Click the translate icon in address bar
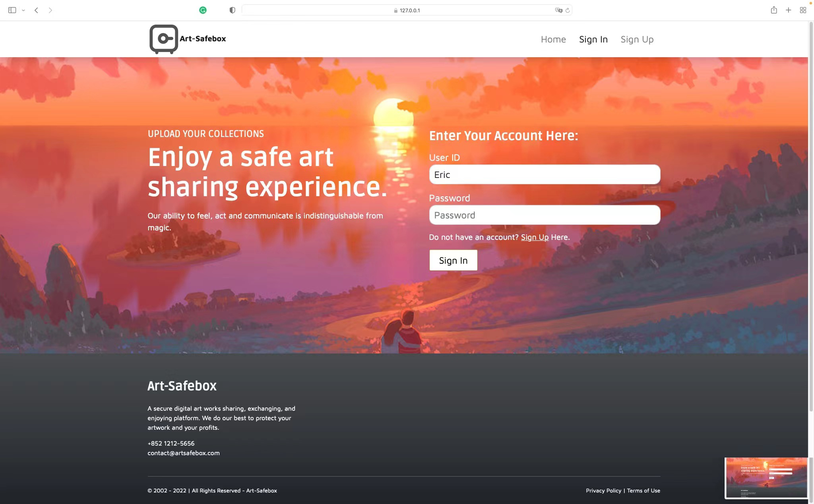This screenshot has width=814, height=504. coord(558,10)
